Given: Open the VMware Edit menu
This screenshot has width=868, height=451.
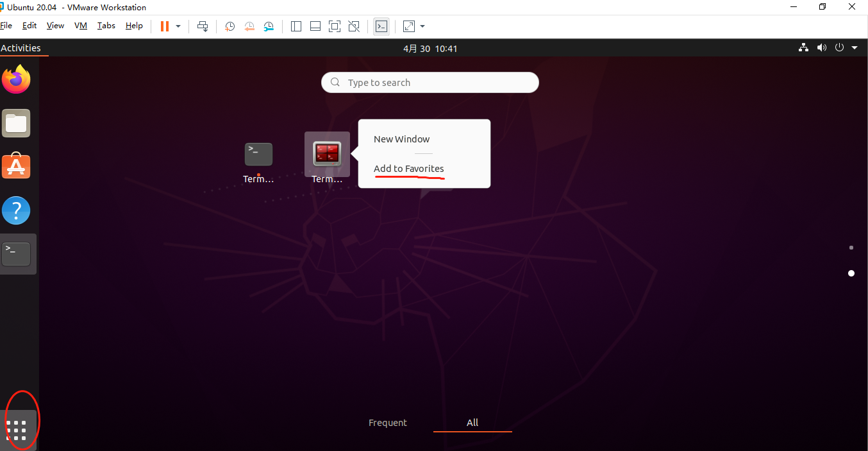Looking at the screenshot, I should [29, 26].
